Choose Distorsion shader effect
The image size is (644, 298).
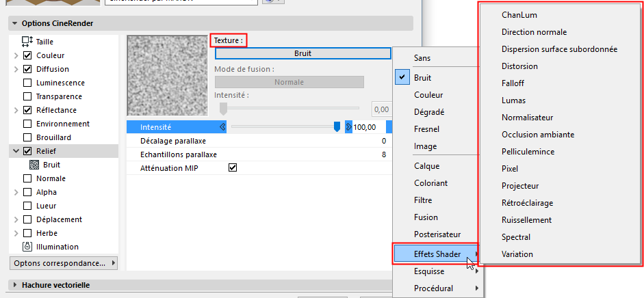pyautogui.click(x=519, y=66)
